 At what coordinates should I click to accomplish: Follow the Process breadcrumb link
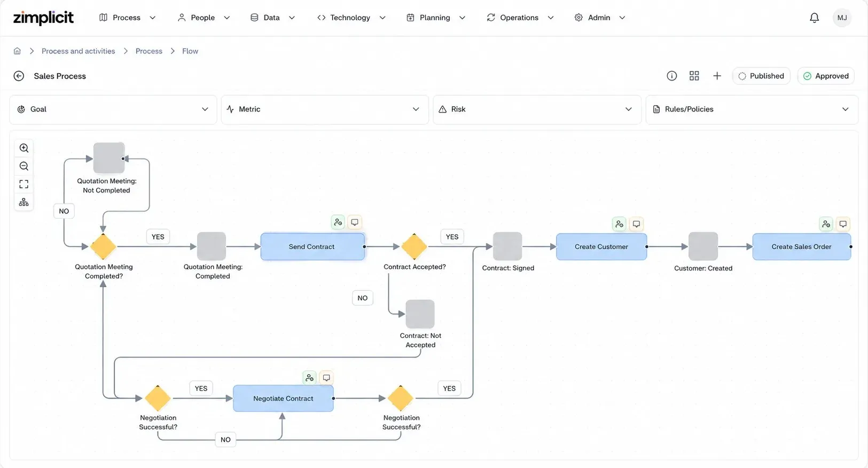[x=149, y=51]
